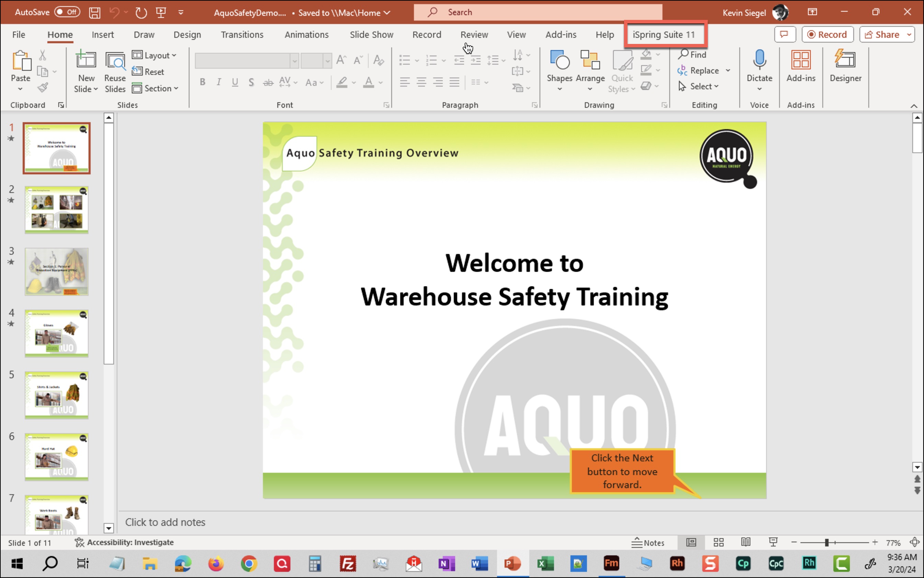924x578 pixels.
Task: Click the New Slide icon
Action: (85, 60)
